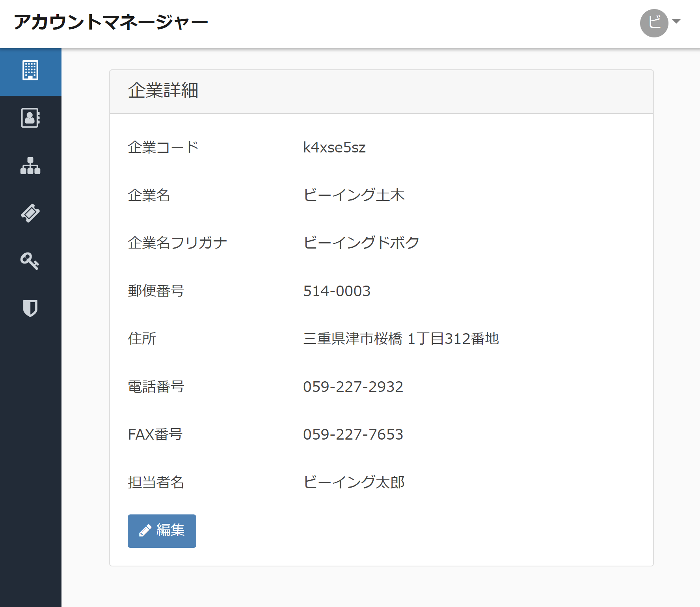The width and height of the screenshot is (700, 607).
Task: Click the round ビ user avatar
Action: (x=653, y=23)
